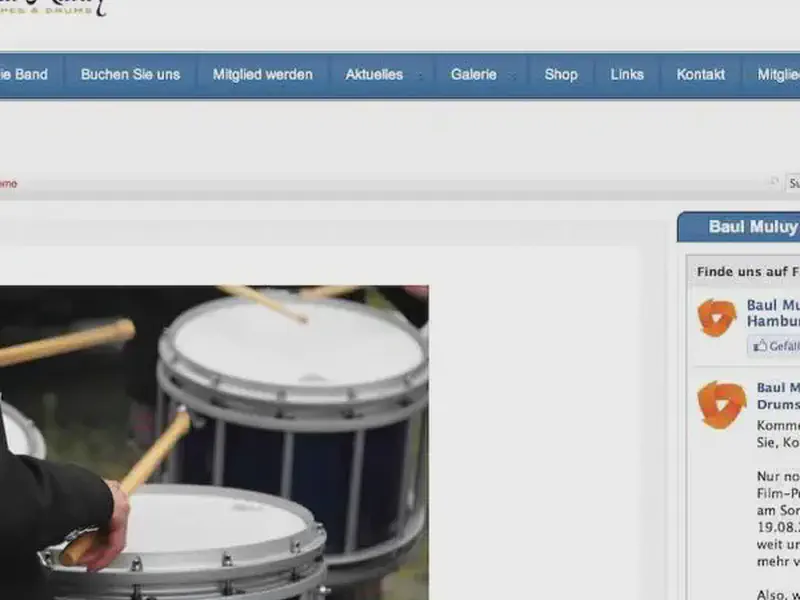Open the Band menu item

tap(23, 74)
